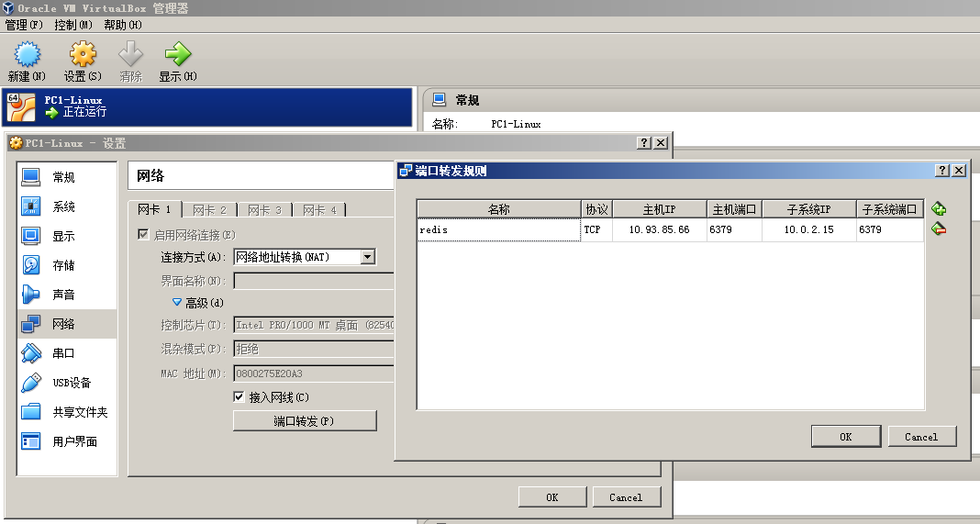The width and height of the screenshot is (980, 524).
Task: Select the PC1-Linux VM icon in list
Action: tap(20, 107)
